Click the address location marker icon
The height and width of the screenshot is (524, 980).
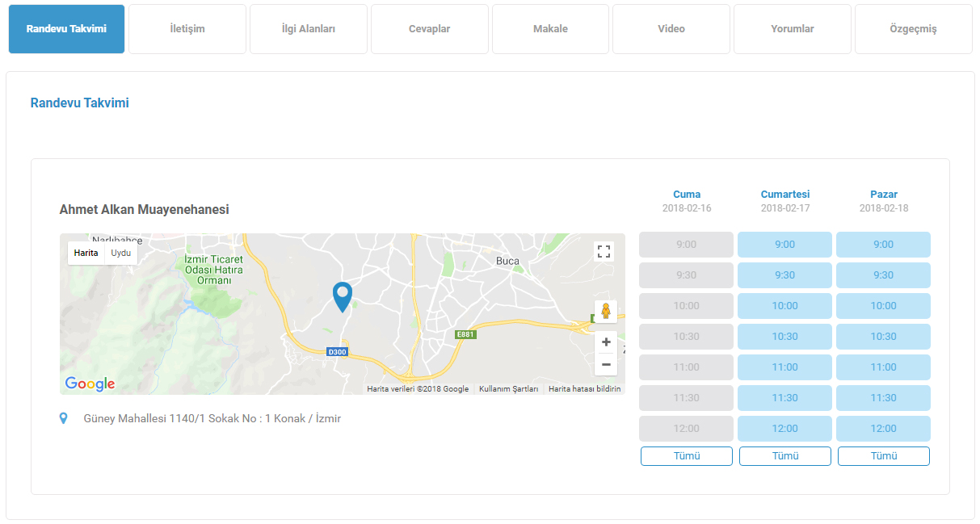pos(64,419)
